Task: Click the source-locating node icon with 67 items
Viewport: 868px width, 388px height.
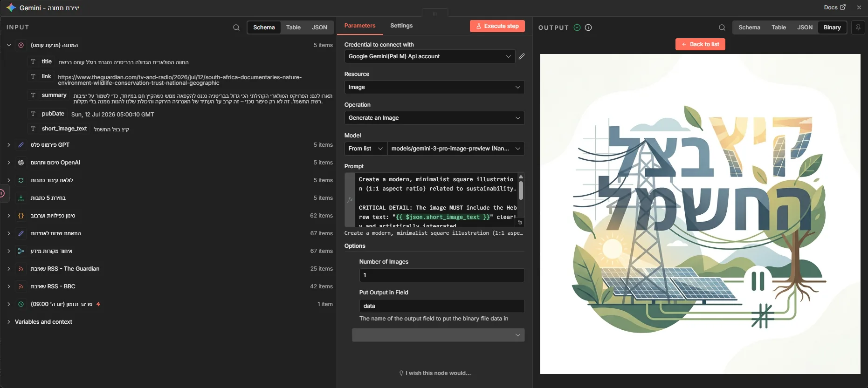Action: [21, 251]
